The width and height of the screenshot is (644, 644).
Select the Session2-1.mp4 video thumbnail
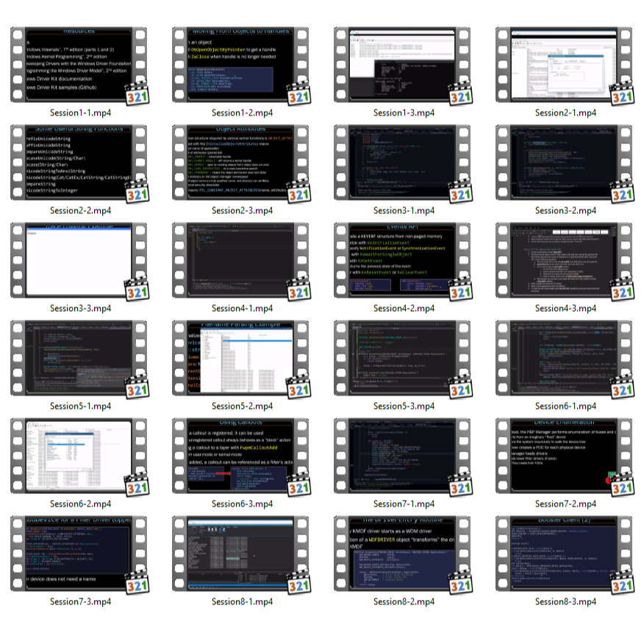[565, 65]
